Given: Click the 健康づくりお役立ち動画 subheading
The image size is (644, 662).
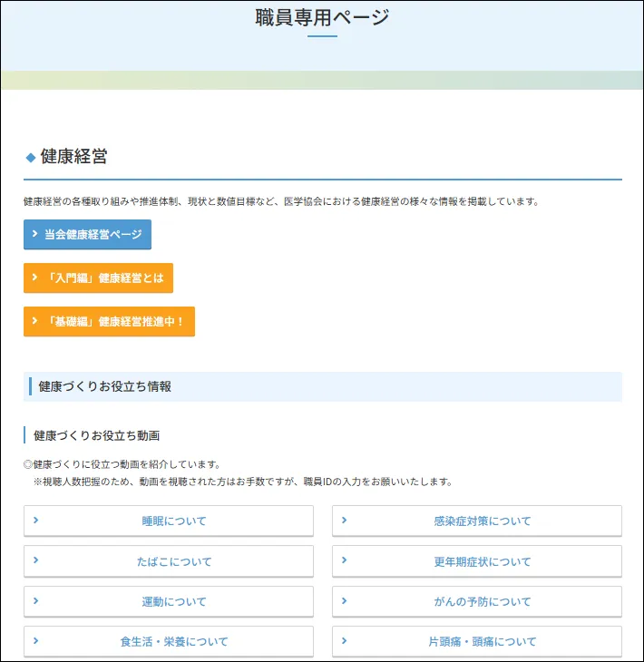Looking at the screenshot, I should point(97,435).
